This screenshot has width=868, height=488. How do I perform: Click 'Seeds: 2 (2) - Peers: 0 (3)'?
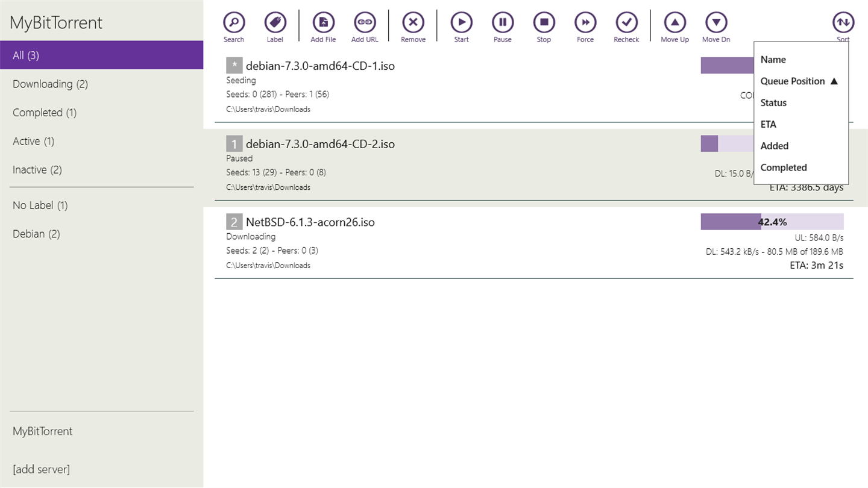tap(272, 250)
